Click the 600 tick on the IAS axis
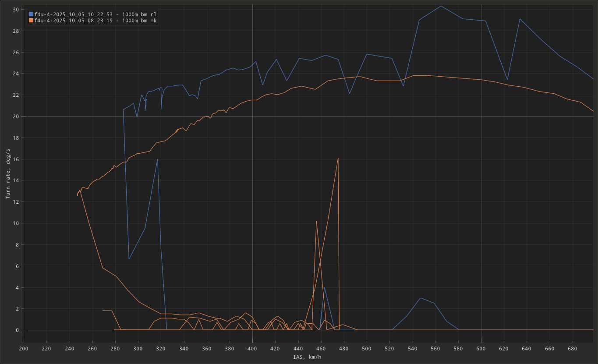 (x=481, y=348)
